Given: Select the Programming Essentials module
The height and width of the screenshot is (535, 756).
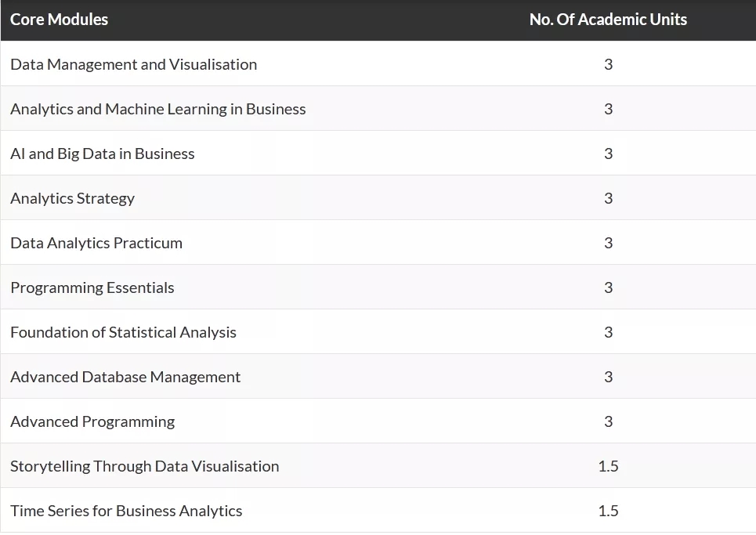Looking at the screenshot, I should point(92,287).
